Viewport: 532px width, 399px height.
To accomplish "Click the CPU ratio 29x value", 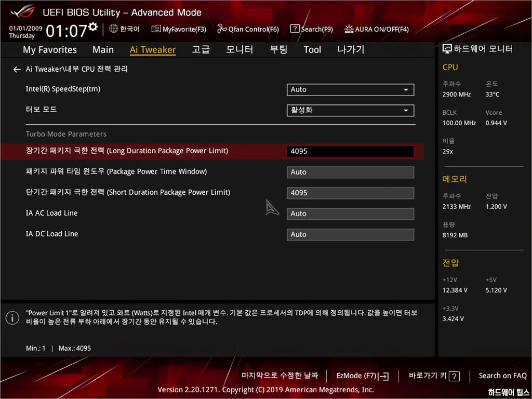I will tap(447, 152).
